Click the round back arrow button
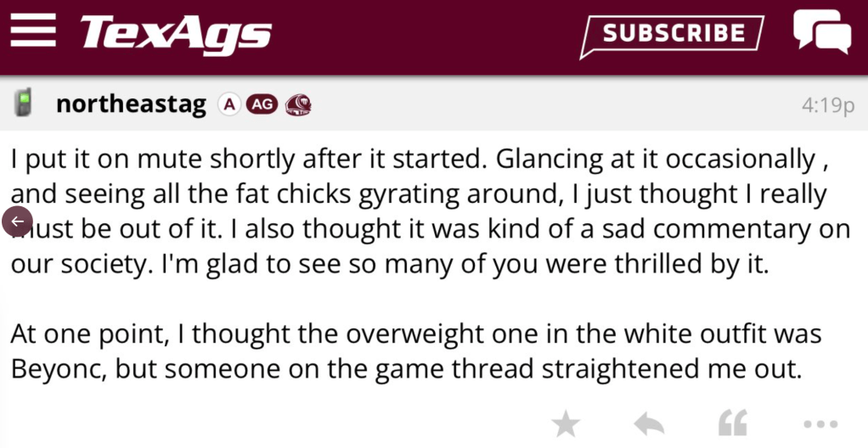This screenshot has height=448, width=868. [17, 221]
